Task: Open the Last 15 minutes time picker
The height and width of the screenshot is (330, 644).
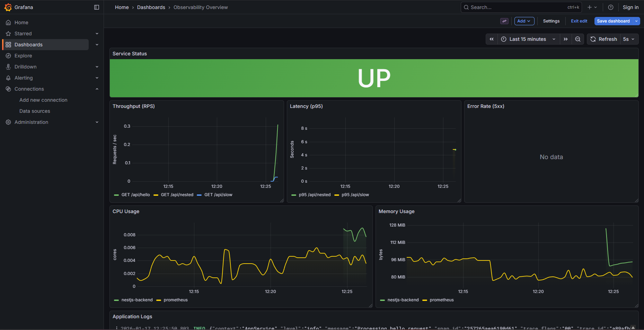Action: (528, 39)
